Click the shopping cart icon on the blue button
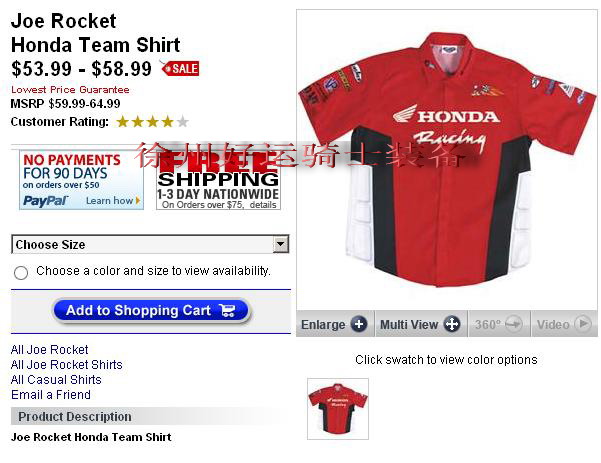 [227, 310]
